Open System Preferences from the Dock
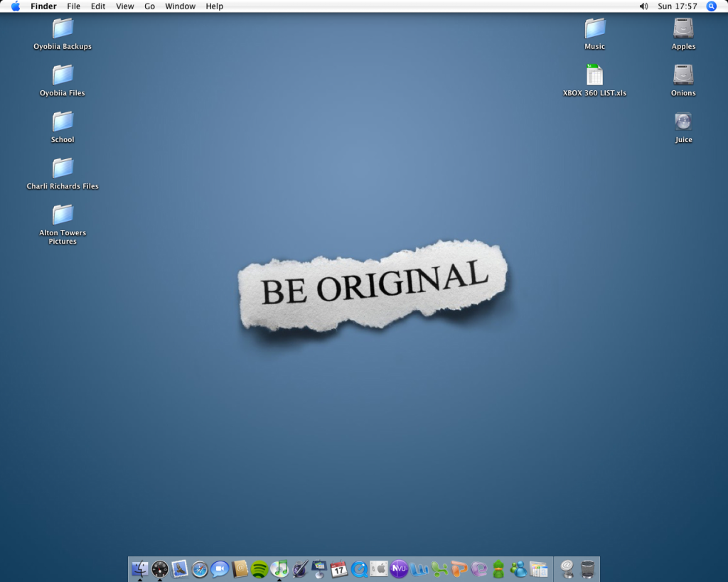 point(379,568)
